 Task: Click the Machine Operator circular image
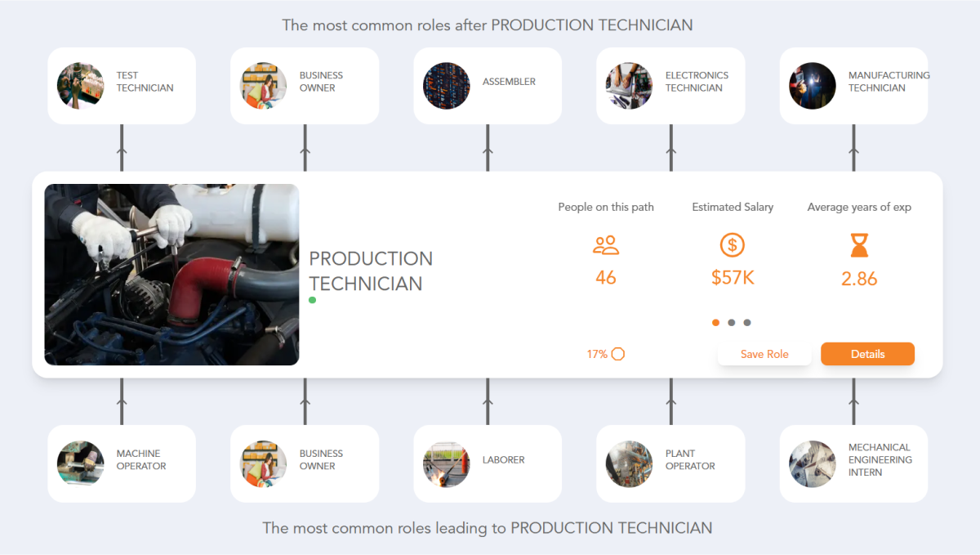[80, 463]
